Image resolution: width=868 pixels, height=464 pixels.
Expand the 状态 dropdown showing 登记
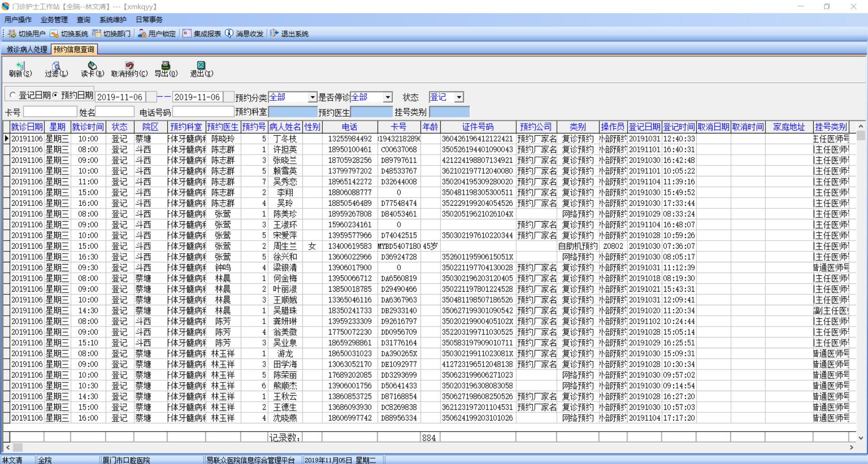459,97
